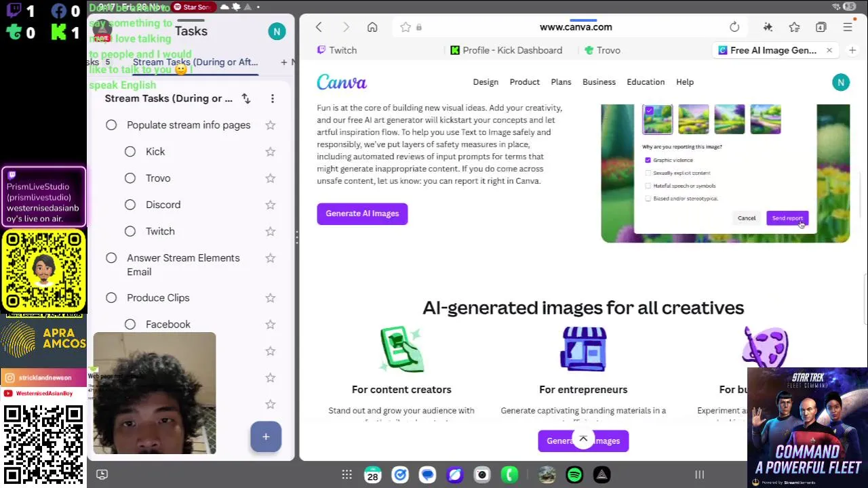Open the Samsung Internet app in taskbar
This screenshot has height=488, width=868.
tap(454, 475)
